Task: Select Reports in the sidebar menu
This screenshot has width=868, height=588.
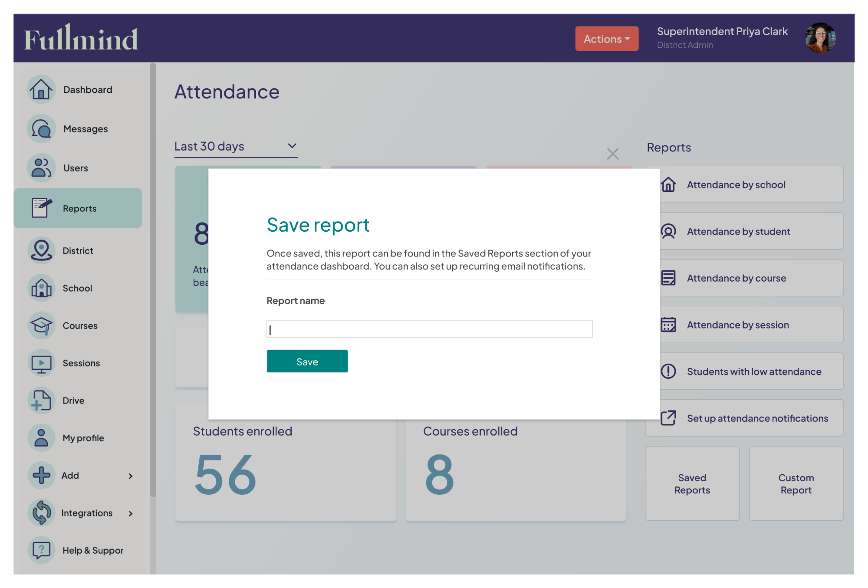Action: click(x=79, y=208)
